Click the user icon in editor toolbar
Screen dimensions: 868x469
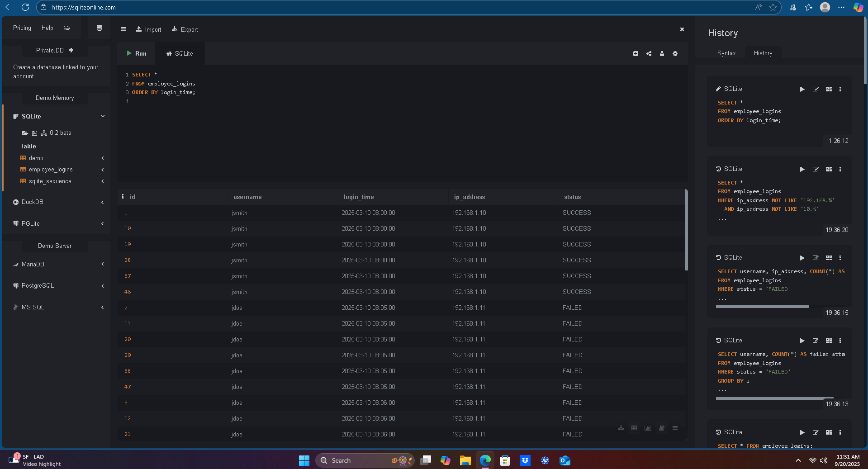point(662,54)
